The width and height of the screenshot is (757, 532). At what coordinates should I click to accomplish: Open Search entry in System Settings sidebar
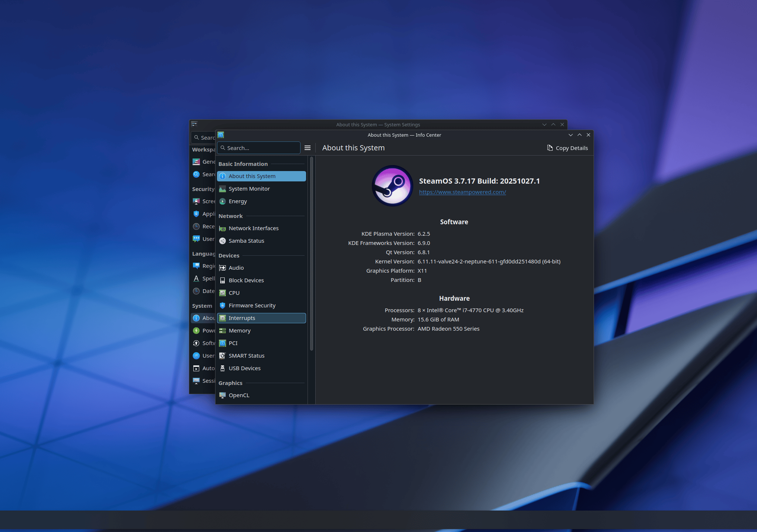tap(203, 174)
